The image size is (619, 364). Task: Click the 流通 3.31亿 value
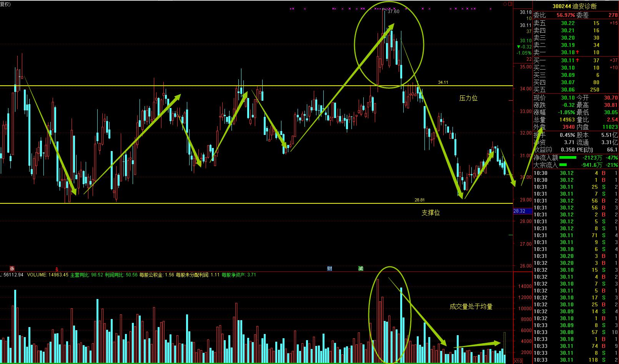(609, 142)
